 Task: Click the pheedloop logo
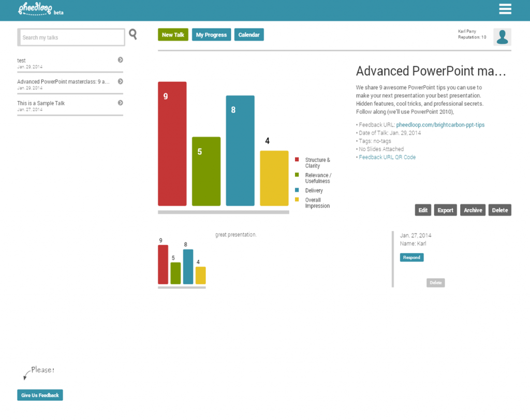[35, 9]
